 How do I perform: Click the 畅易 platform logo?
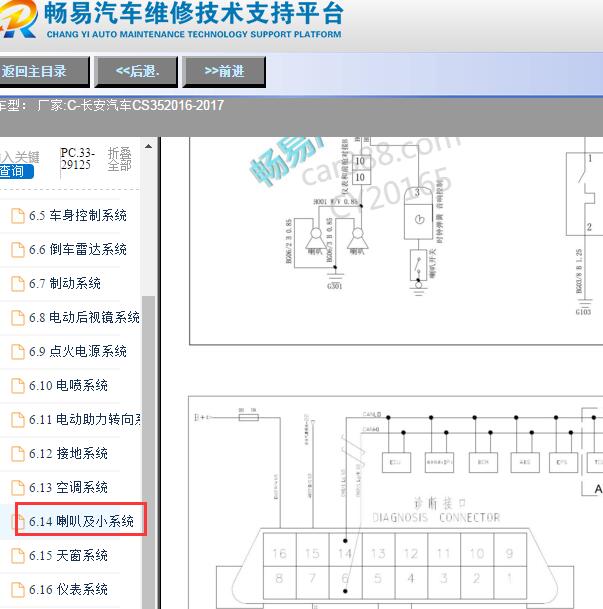pyautogui.click(x=18, y=20)
